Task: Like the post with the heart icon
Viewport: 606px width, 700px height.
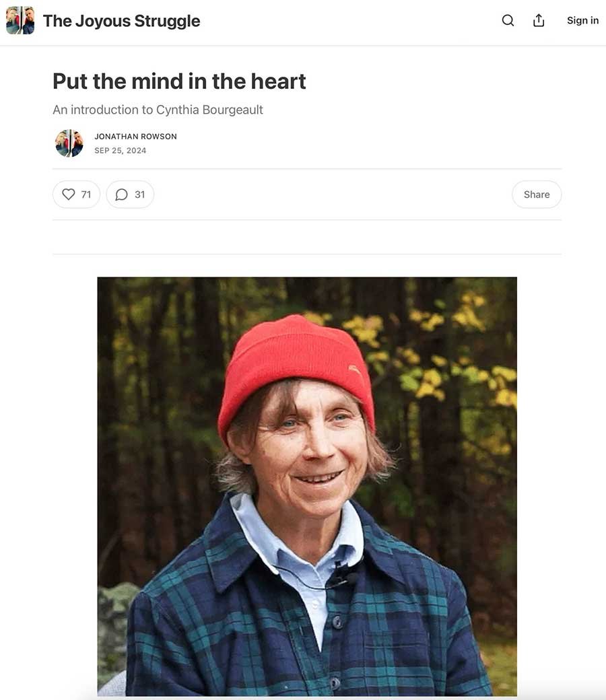Action: (x=68, y=195)
